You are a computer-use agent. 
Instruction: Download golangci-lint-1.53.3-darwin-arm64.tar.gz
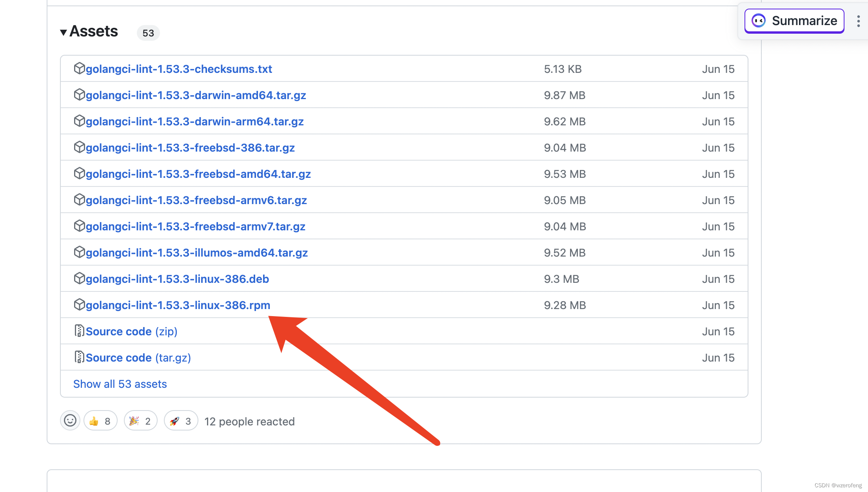tap(194, 121)
